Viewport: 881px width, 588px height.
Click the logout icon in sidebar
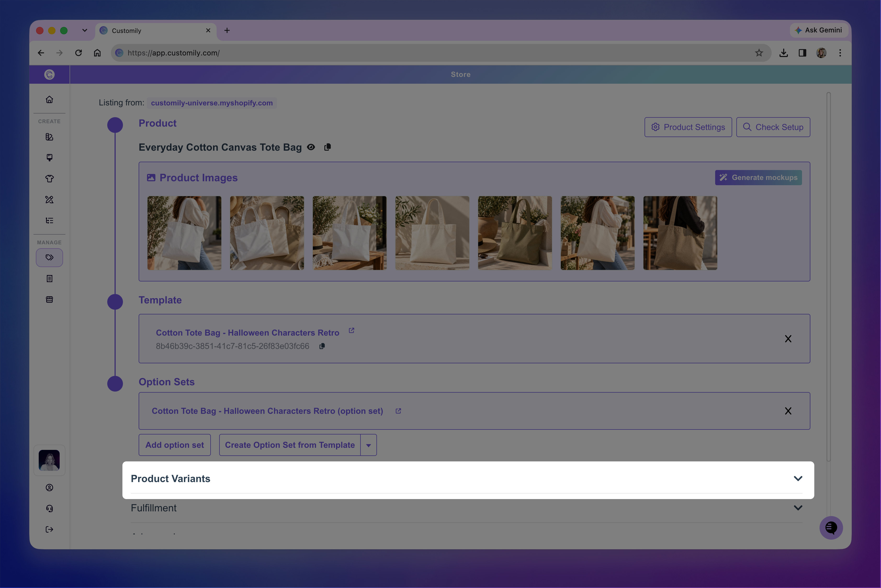tap(49, 529)
